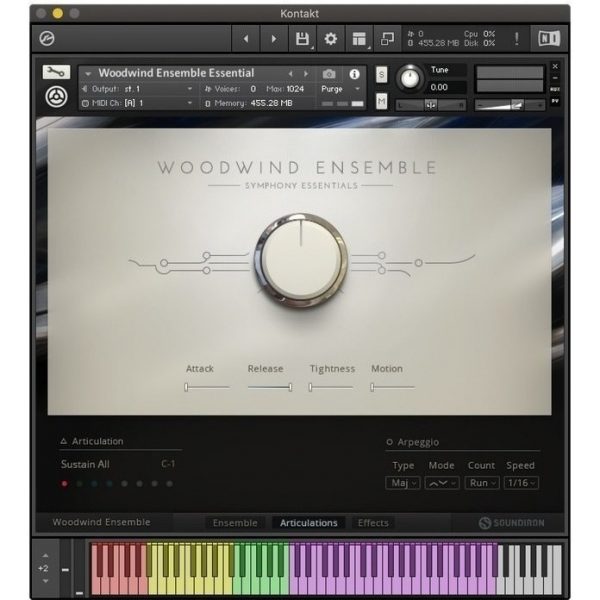Shift keyboard octave up arrow
Image resolution: width=600 pixels, height=600 pixels.
point(46,555)
